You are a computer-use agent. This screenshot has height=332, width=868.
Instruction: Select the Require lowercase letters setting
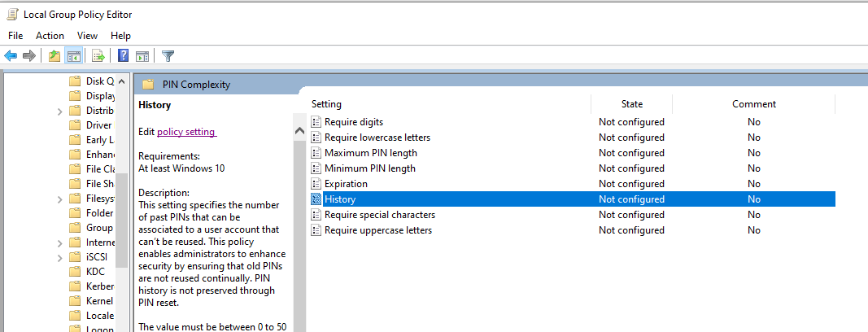(377, 138)
